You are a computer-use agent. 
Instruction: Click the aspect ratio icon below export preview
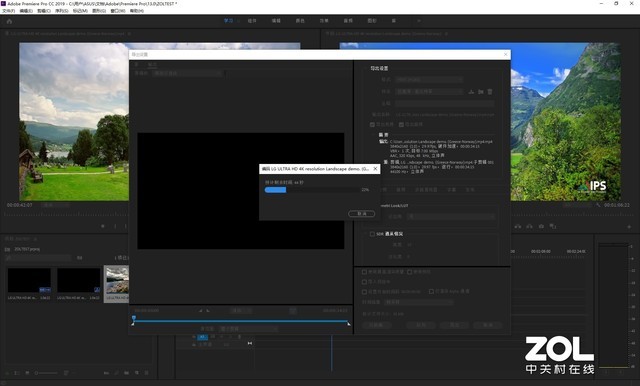[x=293, y=311]
